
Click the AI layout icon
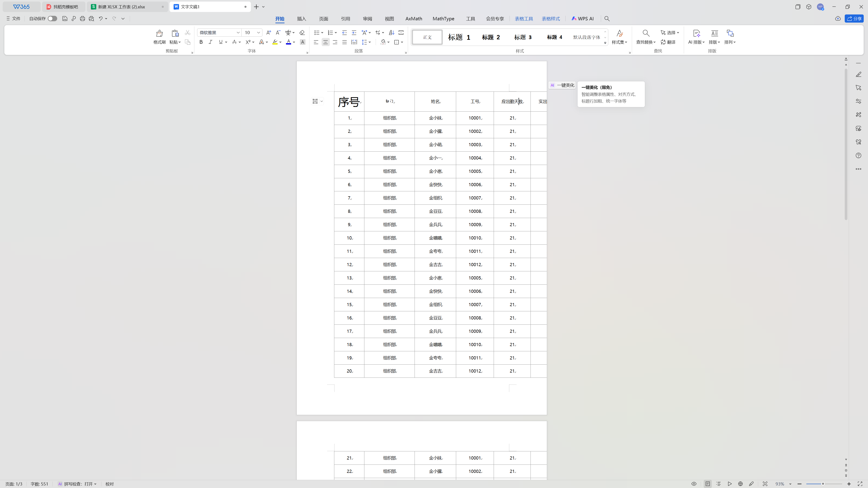[696, 33]
